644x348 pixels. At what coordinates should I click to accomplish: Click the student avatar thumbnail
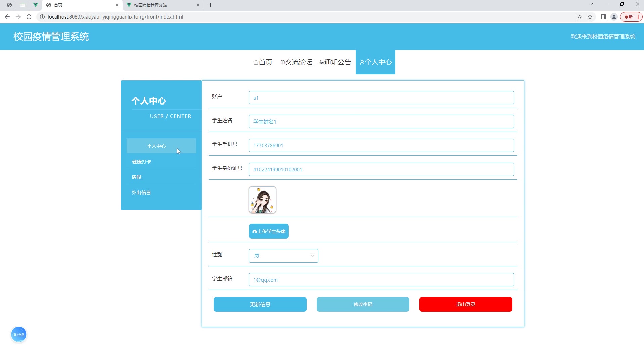(x=262, y=200)
